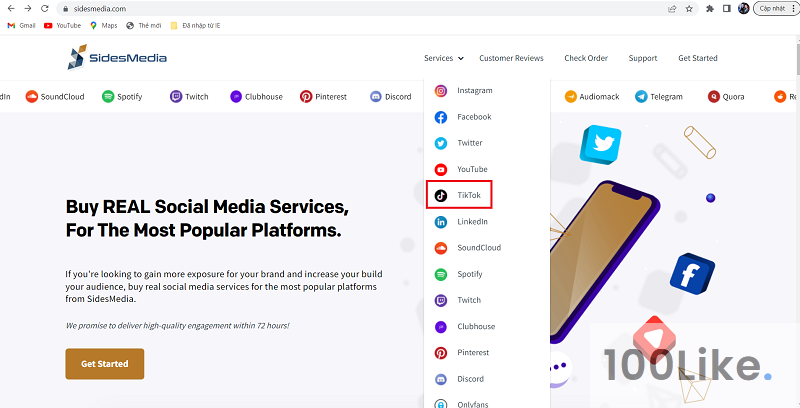
Task: Open the YouTube bookmark in bookmarks bar
Action: coord(63,26)
